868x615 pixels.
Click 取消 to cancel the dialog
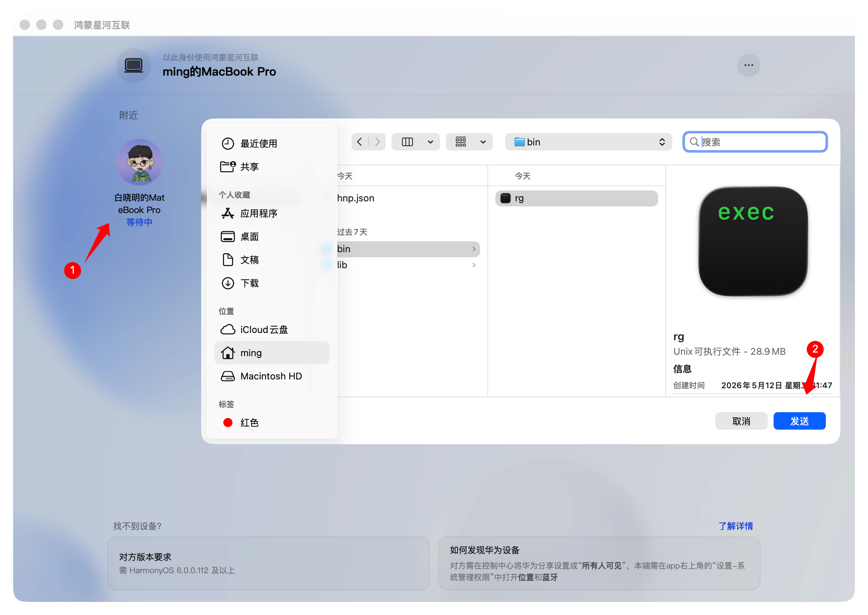(741, 421)
